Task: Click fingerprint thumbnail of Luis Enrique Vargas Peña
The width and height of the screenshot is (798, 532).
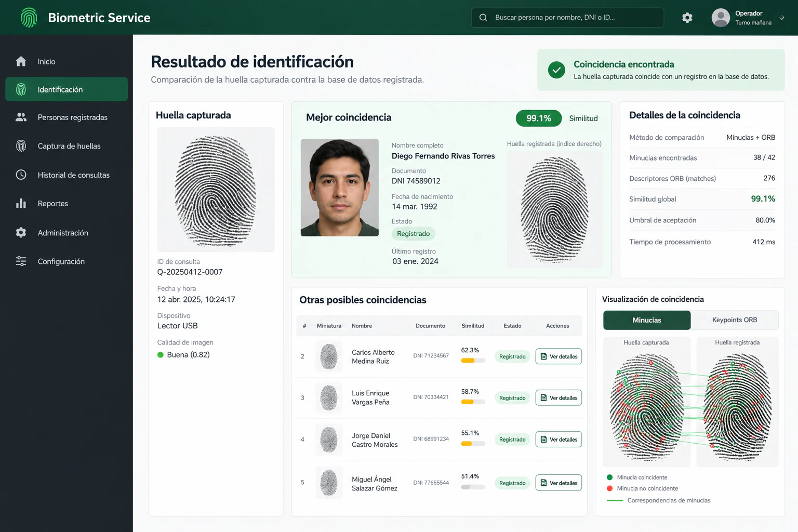Action: [x=329, y=398]
